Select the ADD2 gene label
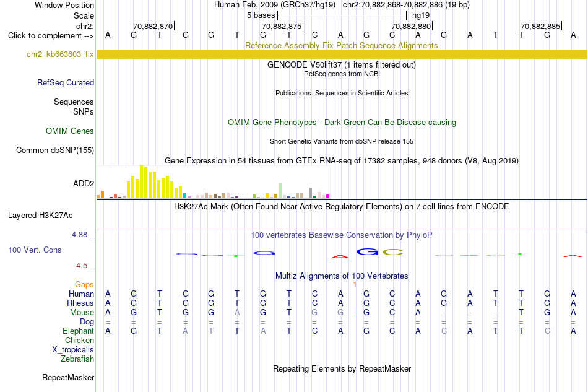 click(84, 183)
